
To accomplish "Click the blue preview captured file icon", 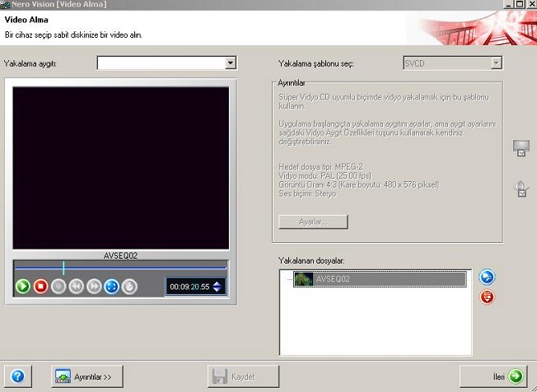I will click(x=487, y=278).
